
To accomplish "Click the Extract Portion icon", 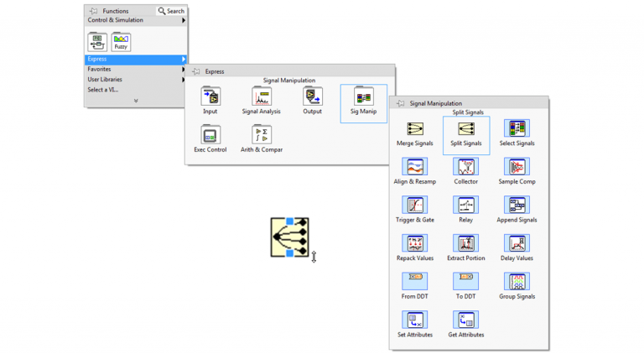I will click(465, 243).
